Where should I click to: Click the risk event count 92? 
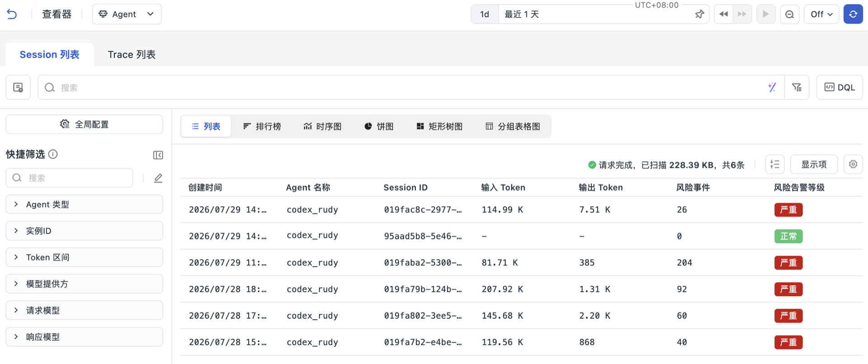click(x=682, y=289)
